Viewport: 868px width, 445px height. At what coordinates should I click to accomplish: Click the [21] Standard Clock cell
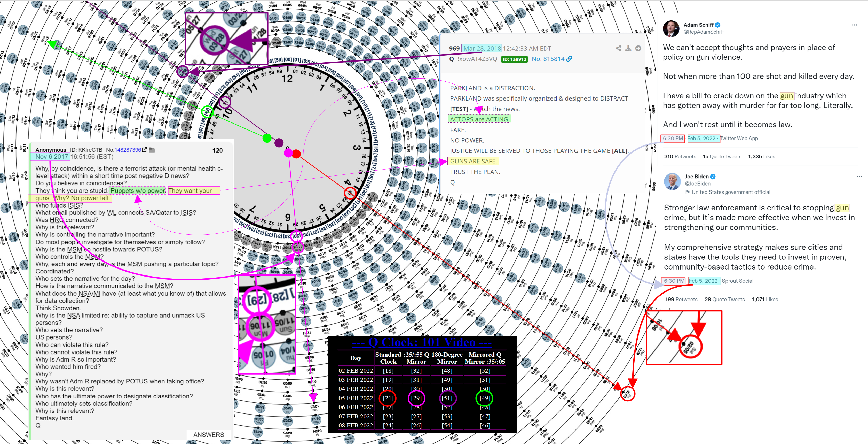click(x=388, y=398)
